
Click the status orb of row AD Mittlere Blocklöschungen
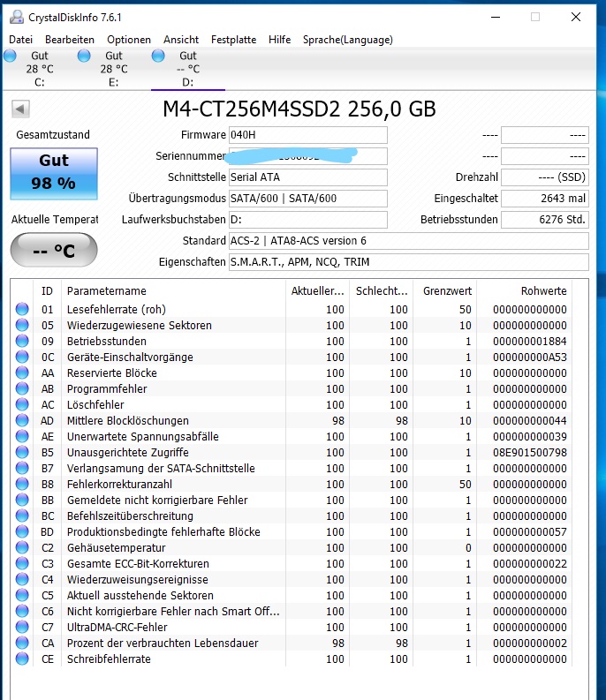tap(22, 420)
